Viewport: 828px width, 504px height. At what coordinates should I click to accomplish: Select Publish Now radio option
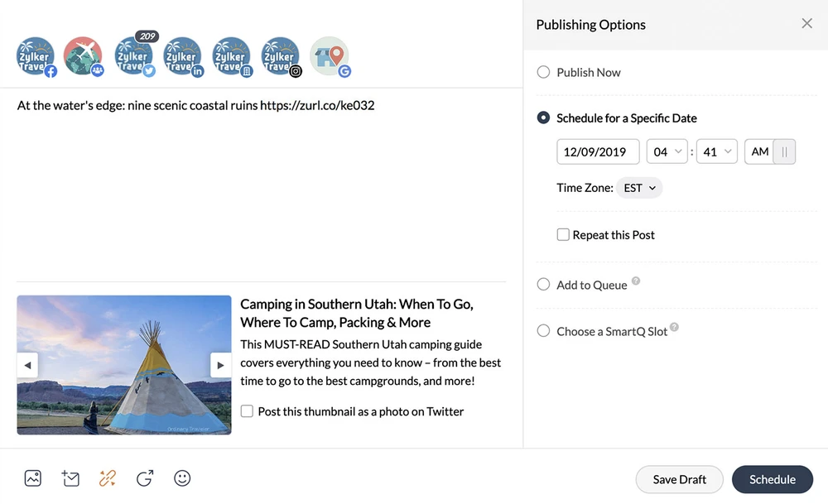point(544,72)
